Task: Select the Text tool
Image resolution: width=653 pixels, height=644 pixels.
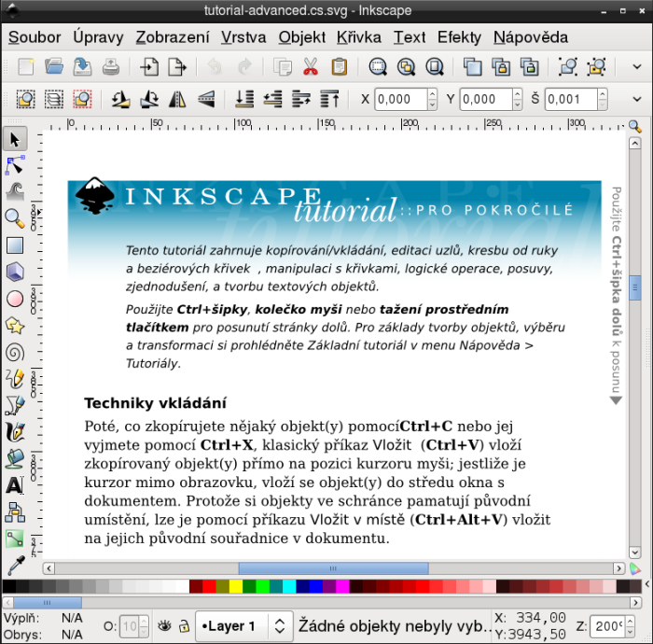Action: coord(15,485)
